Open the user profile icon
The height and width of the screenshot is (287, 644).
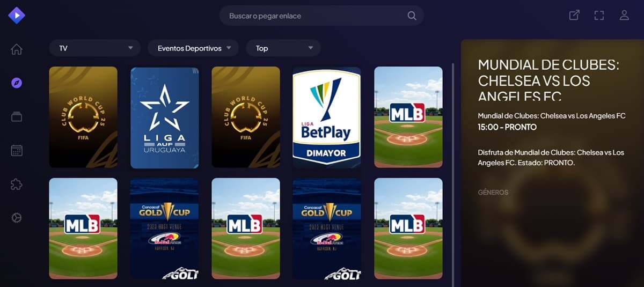tap(624, 16)
